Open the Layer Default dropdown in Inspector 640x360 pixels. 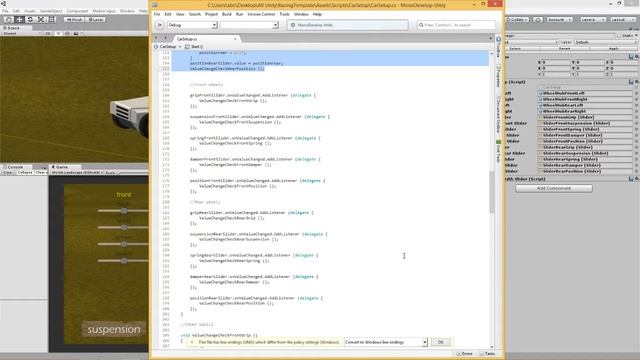[x=605, y=42]
